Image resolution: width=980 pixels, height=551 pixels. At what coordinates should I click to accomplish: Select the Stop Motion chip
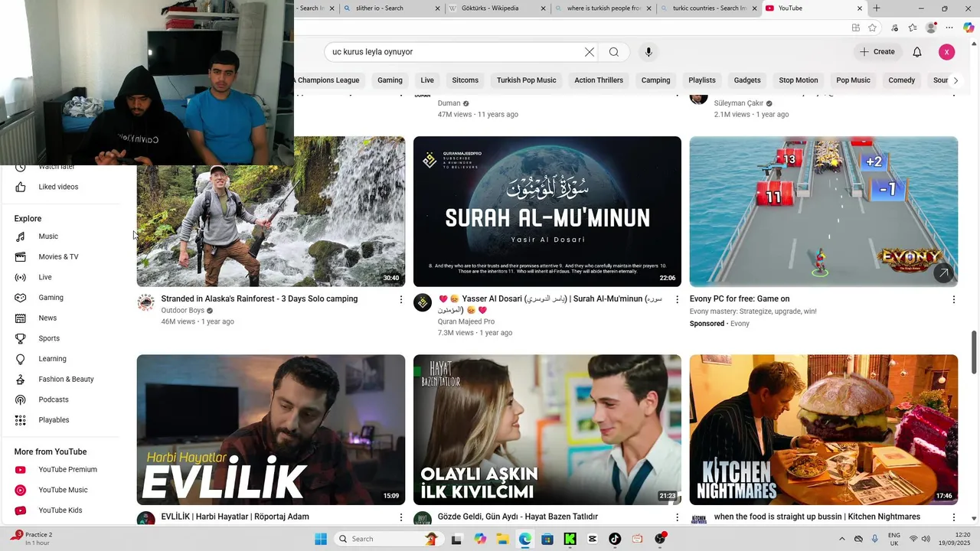point(799,80)
